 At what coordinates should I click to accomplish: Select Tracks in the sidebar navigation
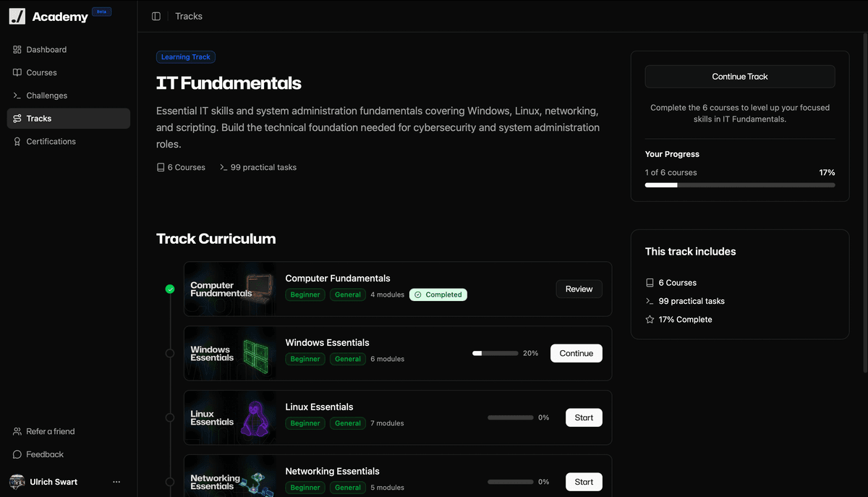pos(40,118)
